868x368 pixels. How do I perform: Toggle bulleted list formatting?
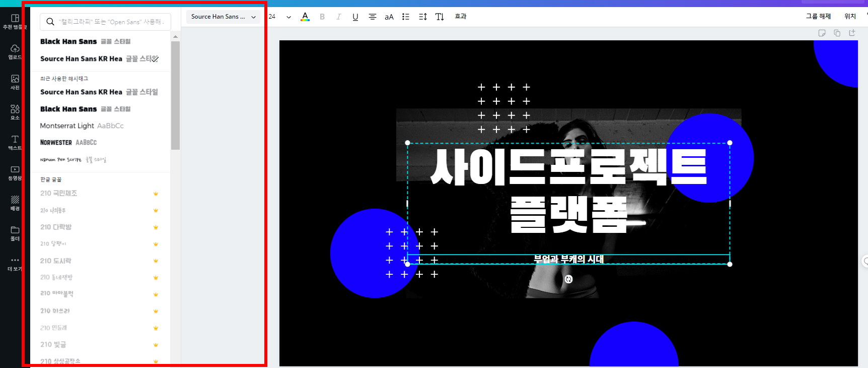pos(406,17)
